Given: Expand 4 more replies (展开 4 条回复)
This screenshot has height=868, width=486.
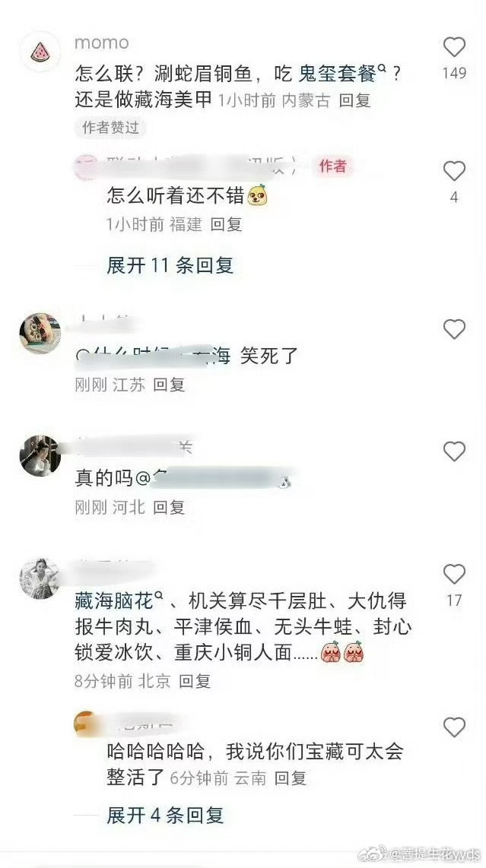Looking at the screenshot, I should [x=165, y=815].
